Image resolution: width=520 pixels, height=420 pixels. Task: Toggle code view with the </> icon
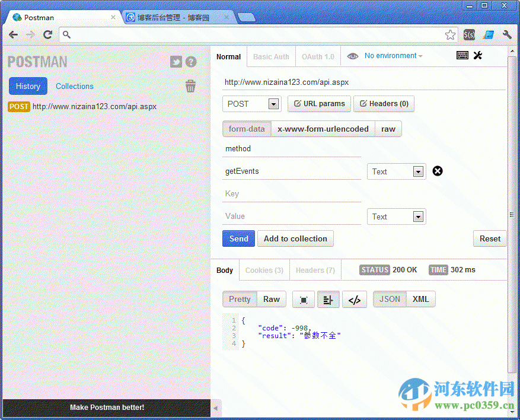(x=354, y=299)
